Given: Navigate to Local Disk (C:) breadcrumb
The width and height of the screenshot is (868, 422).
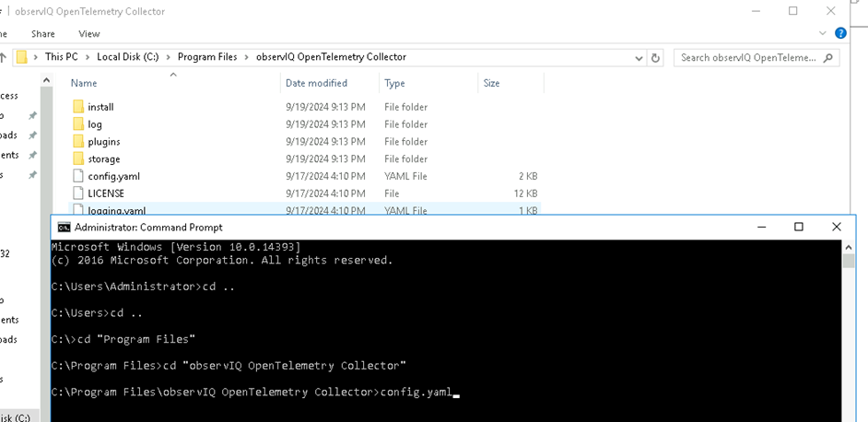Looking at the screenshot, I should (128, 57).
